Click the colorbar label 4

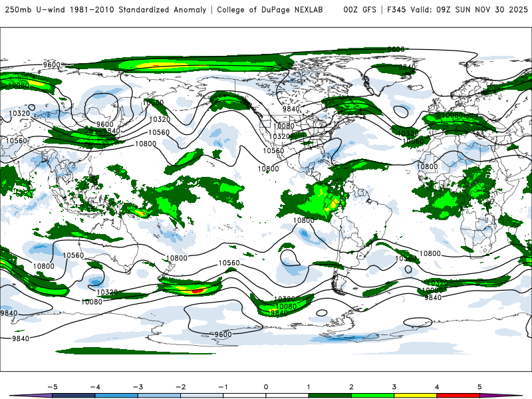437,387
